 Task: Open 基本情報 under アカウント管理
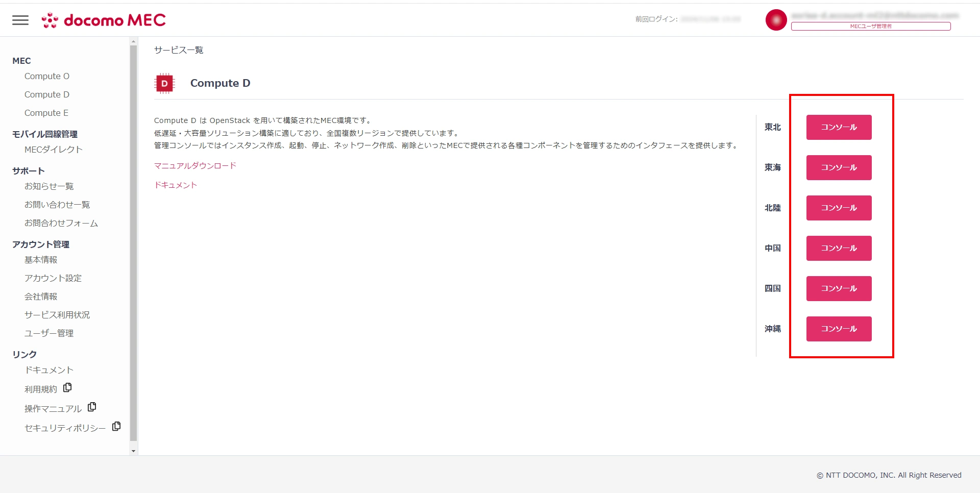click(41, 260)
